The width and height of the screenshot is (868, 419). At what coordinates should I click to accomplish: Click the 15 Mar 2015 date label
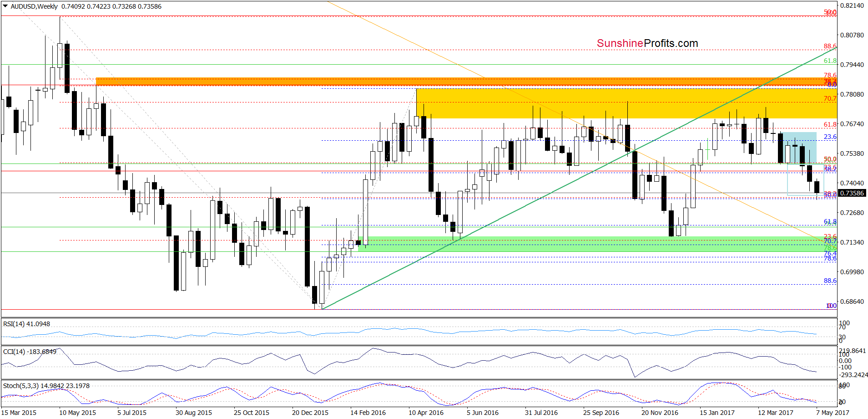click(x=19, y=413)
